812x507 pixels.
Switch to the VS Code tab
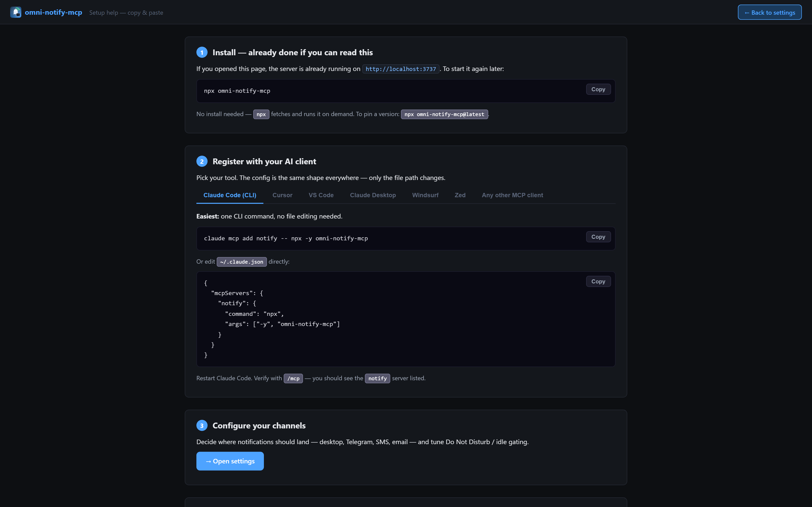[x=321, y=195]
